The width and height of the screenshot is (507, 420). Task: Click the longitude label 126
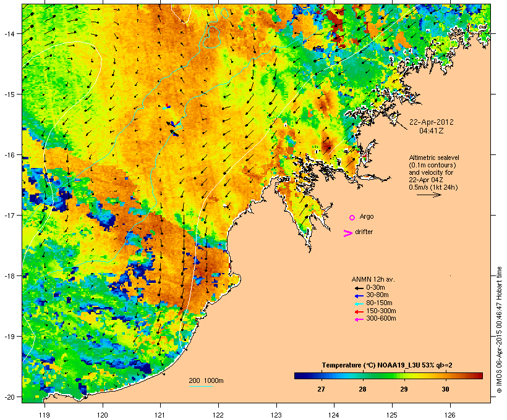[x=450, y=415]
